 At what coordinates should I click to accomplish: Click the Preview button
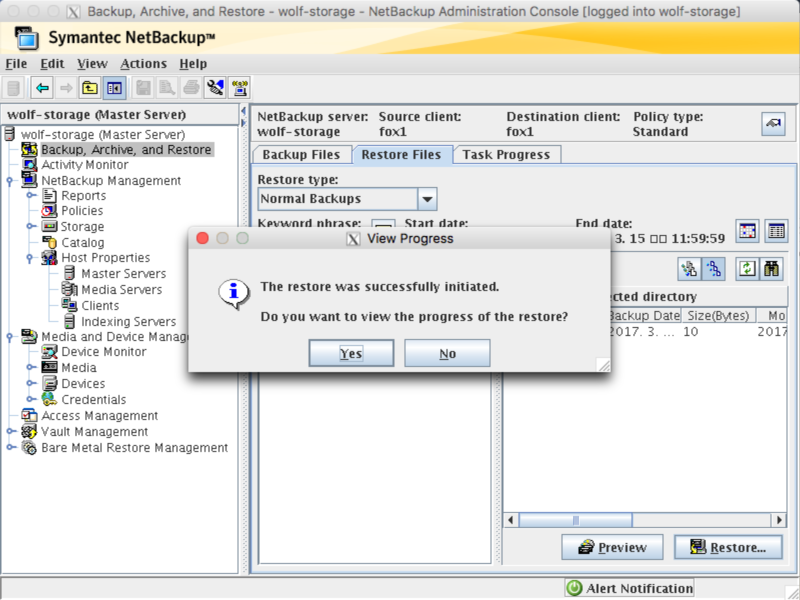(611, 547)
